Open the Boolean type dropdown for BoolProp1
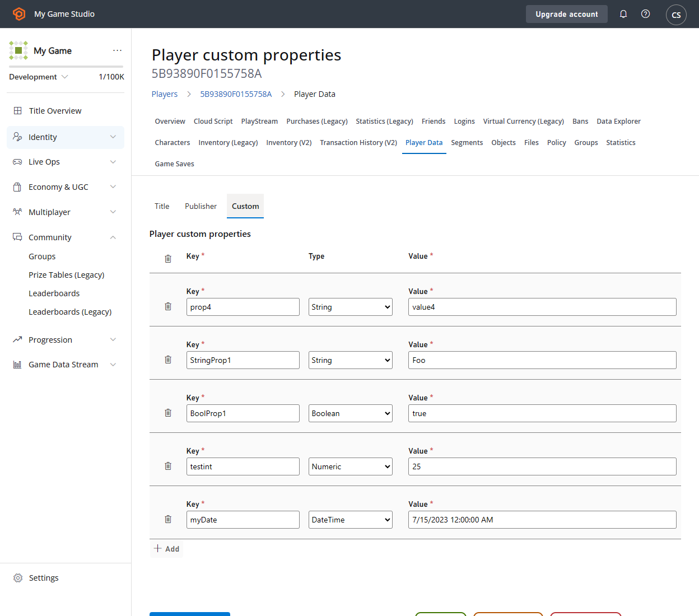The width and height of the screenshot is (699, 616). [x=351, y=413]
